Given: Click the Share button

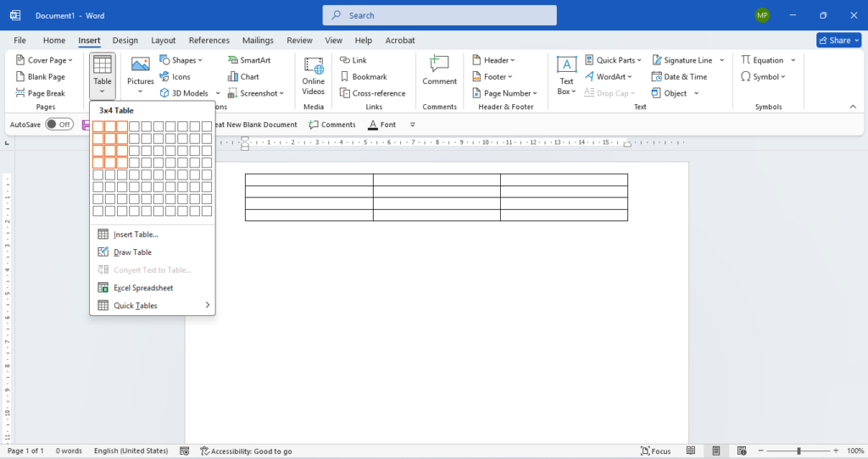Looking at the screenshot, I should tap(838, 41).
